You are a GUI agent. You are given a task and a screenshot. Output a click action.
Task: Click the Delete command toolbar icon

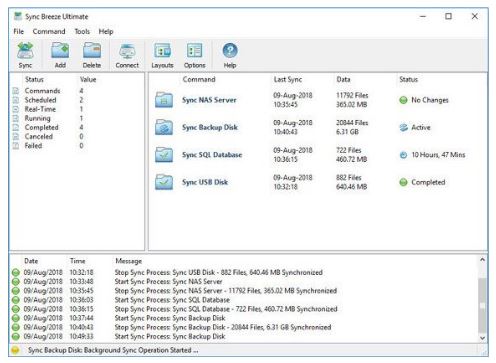(92, 51)
